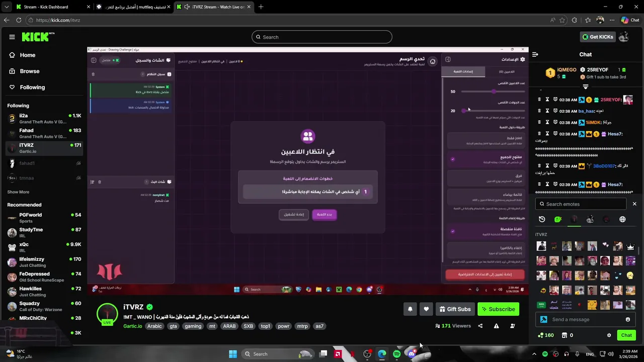The image size is (644, 362).
Task: Click the iTVRZ avatar with LIVE badge
Action: (x=107, y=314)
